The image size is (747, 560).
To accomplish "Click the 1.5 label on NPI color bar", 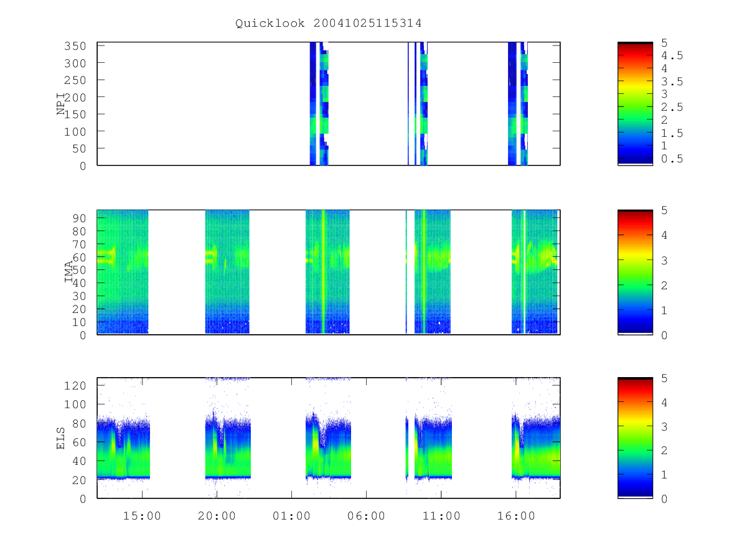I will pos(672,133).
